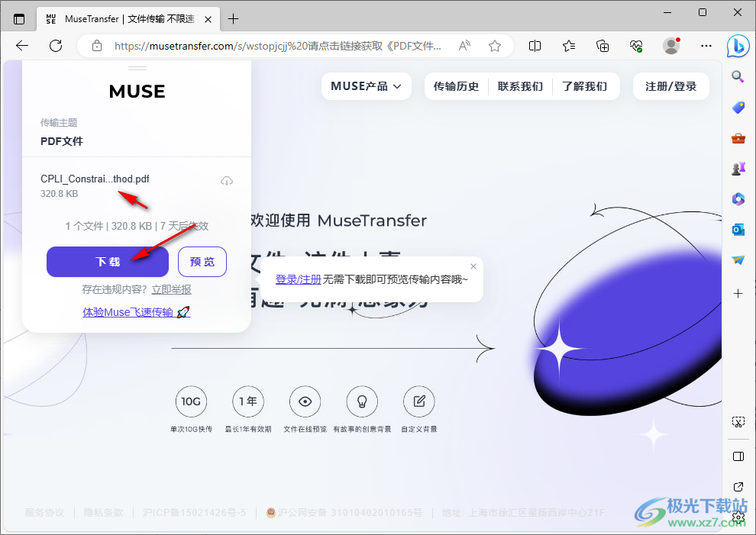Select the MuseTransfer browser tab
Image resolution: width=756 pixels, height=535 pixels.
tap(122, 18)
